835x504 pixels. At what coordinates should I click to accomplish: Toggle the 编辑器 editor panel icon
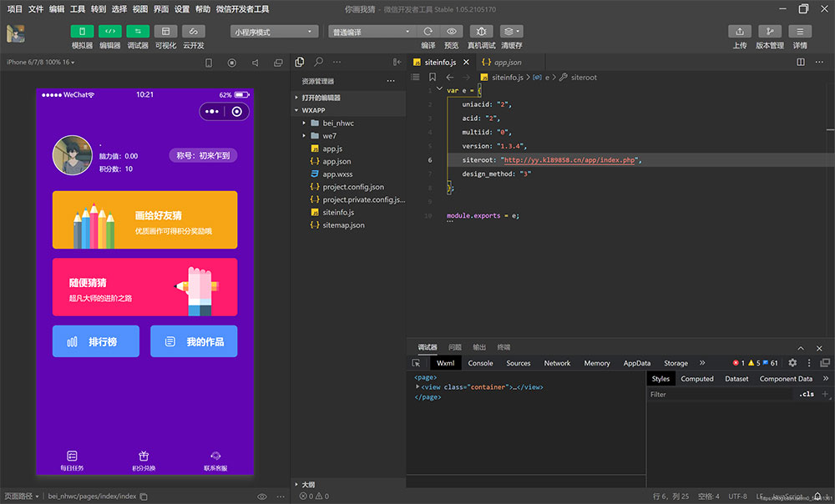tap(109, 32)
